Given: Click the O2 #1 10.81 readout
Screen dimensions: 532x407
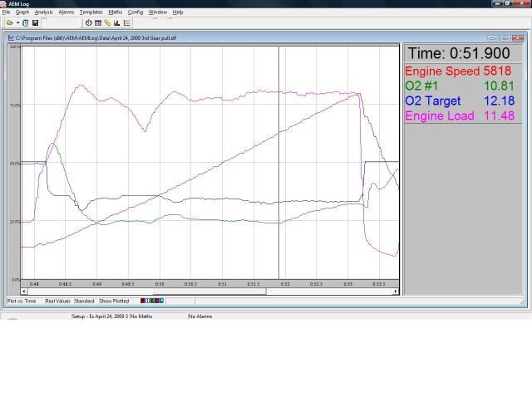Looking at the screenshot, I should point(460,86).
